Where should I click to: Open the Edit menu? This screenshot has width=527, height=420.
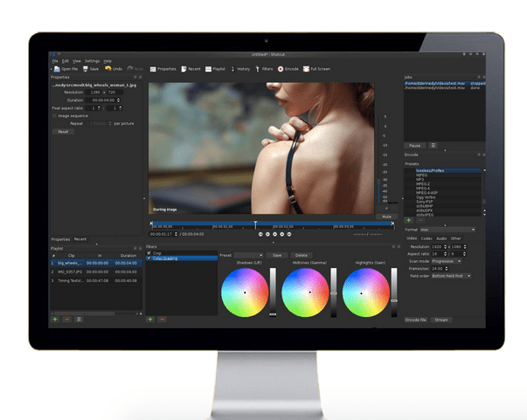pos(66,61)
